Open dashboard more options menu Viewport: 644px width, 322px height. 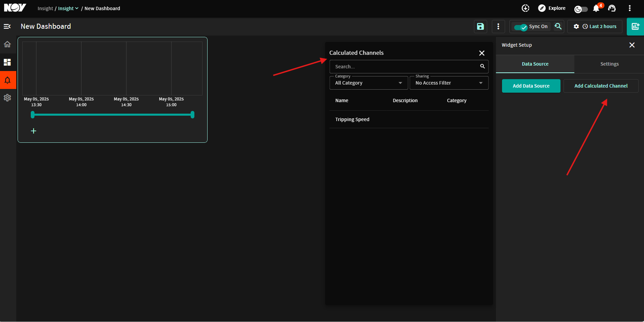point(498,26)
